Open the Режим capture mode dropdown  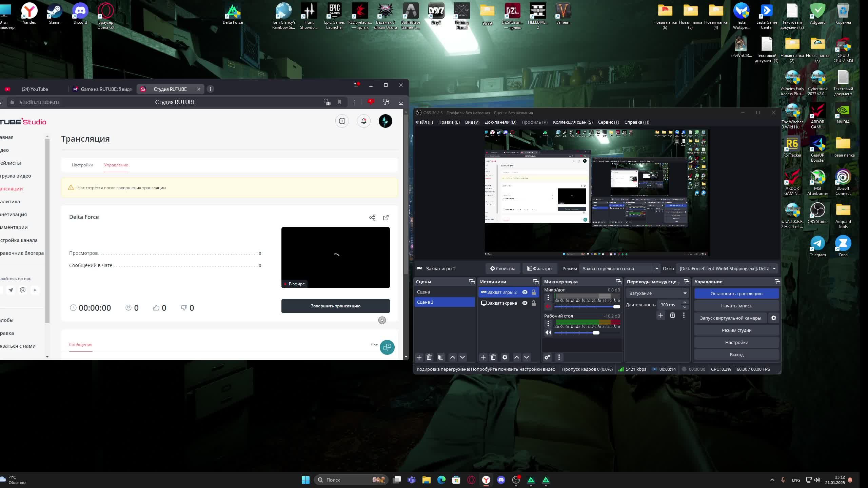[x=619, y=269]
